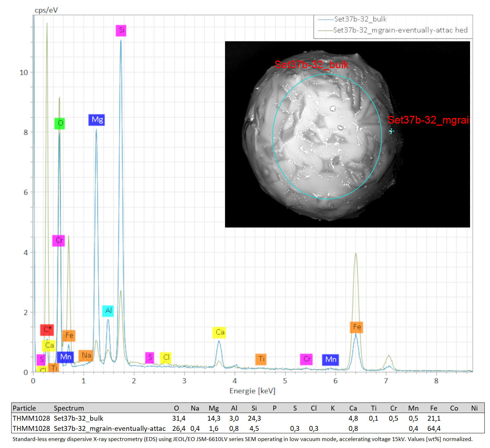
Task: Select the orange Na element label
Action: (86, 356)
